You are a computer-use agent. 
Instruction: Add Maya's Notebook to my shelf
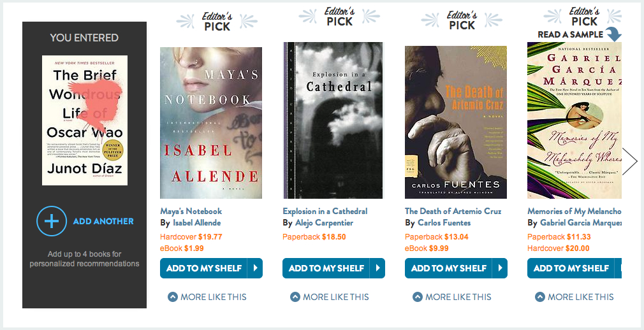pyautogui.click(x=203, y=268)
